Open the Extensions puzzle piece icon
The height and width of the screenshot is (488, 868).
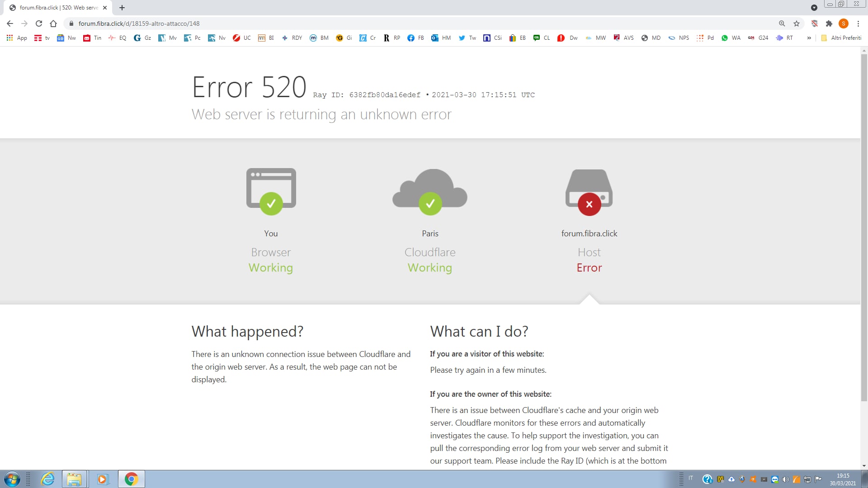pos(829,23)
